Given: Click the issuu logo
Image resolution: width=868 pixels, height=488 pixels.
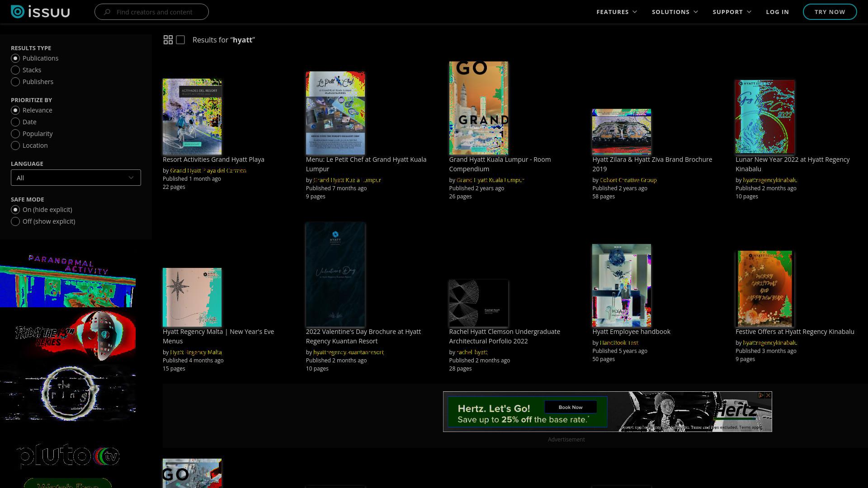Looking at the screenshot, I should [40, 12].
